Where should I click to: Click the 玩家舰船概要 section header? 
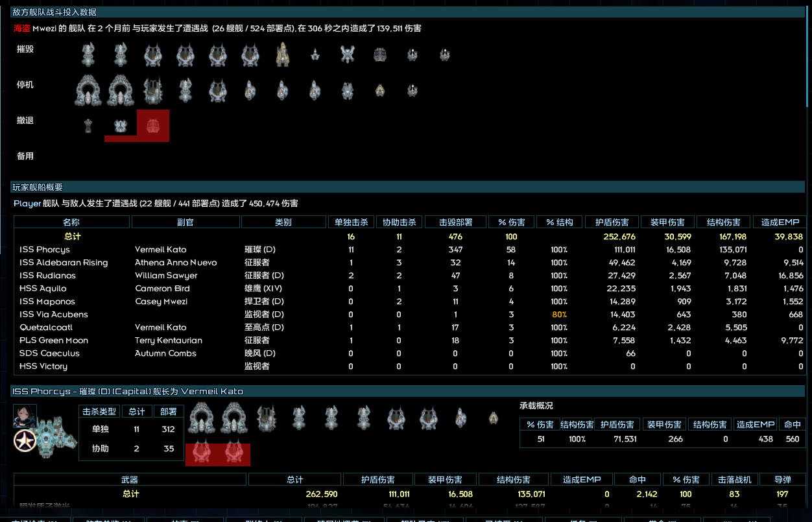pyautogui.click(x=38, y=187)
